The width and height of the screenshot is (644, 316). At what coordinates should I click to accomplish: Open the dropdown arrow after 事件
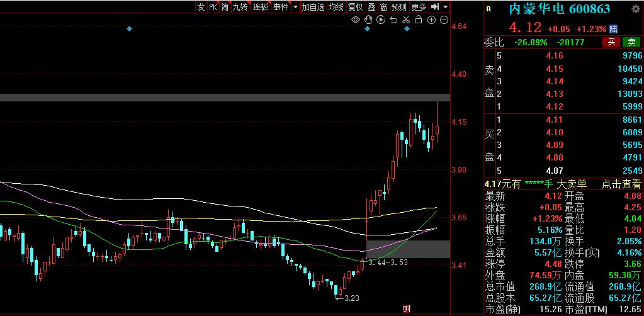click(x=294, y=7)
